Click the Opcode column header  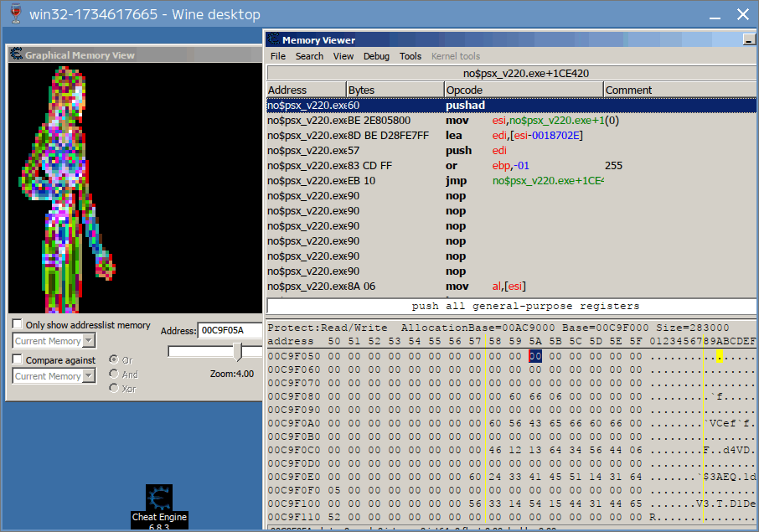coord(524,90)
